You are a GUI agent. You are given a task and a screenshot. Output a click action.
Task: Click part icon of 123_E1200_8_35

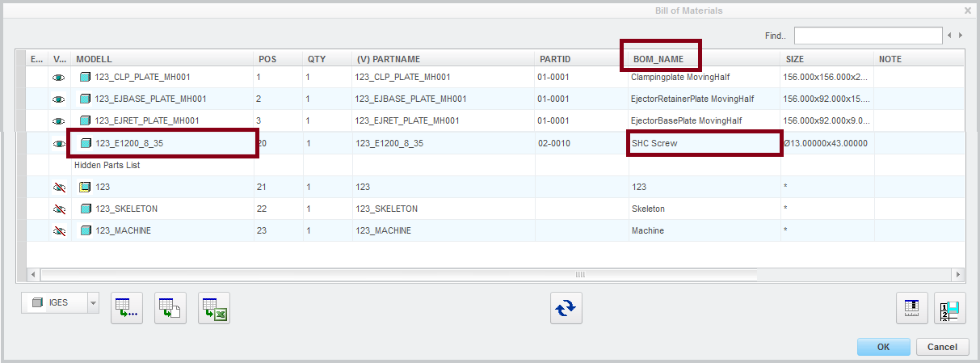[x=86, y=143]
